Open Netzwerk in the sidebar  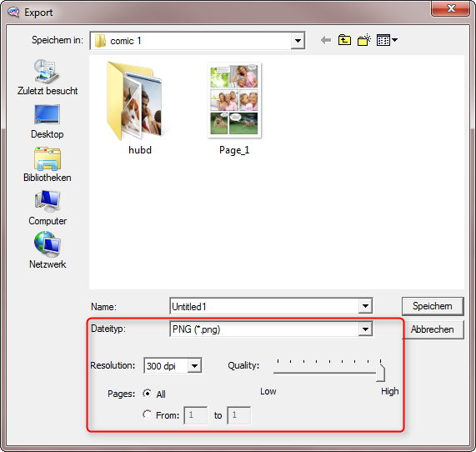pyautogui.click(x=48, y=250)
